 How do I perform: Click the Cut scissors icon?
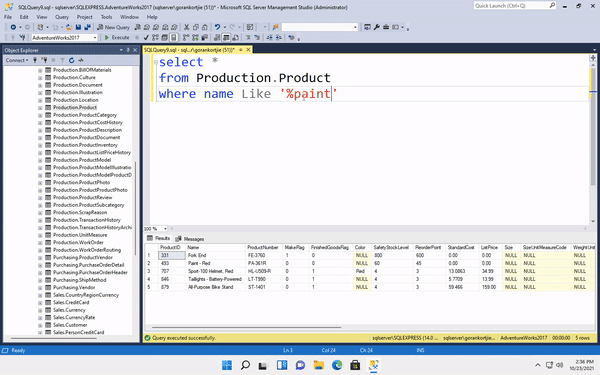[186, 27]
